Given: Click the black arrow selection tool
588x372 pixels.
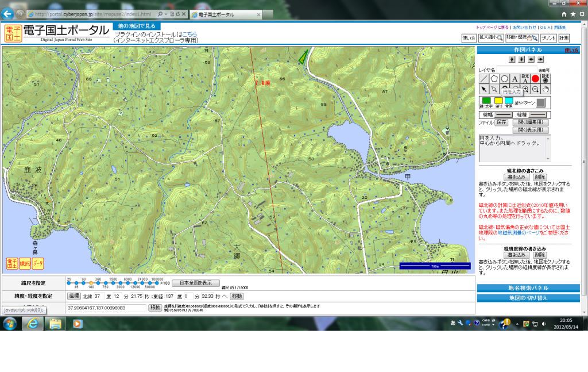Looking at the screenshot, I should pos(484,89).
